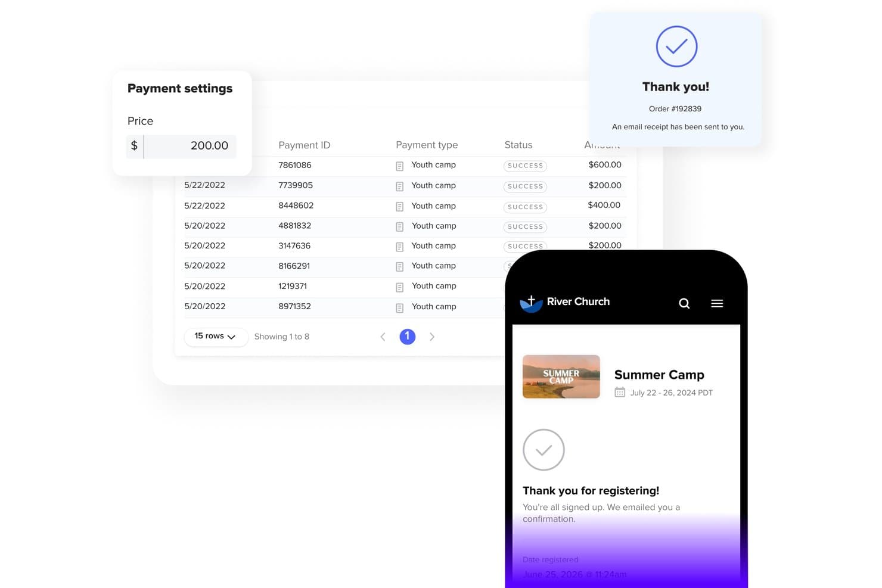Image resolution: width=882 pixels, height=588 pixels.
Task: Sort by Payment type column header
Action: [x=427, y=145]
